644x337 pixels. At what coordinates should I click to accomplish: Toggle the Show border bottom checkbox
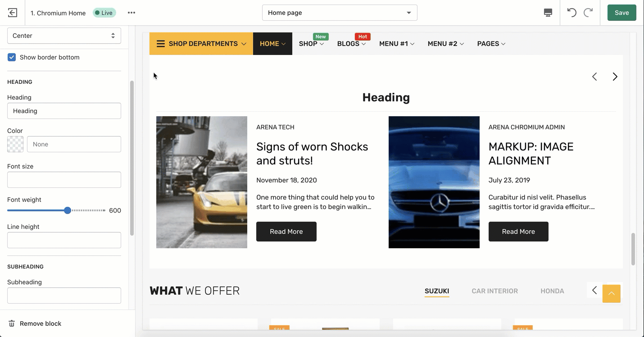tap(12, 57)
